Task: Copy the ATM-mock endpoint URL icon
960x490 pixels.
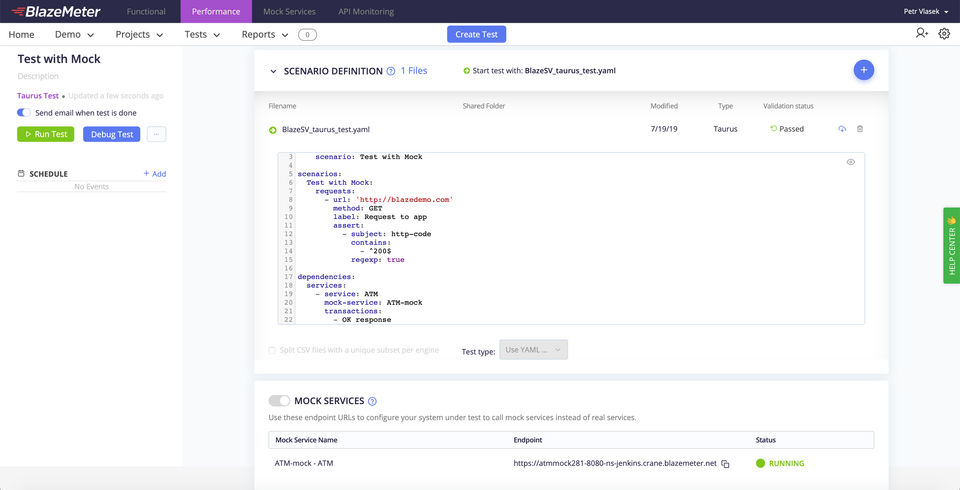Action: click(725, 464)
